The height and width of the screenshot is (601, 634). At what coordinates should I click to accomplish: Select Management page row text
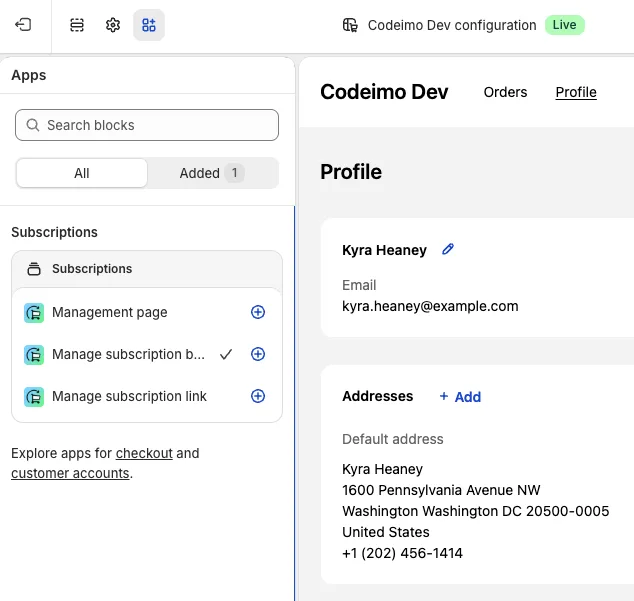tap(110, 313)
